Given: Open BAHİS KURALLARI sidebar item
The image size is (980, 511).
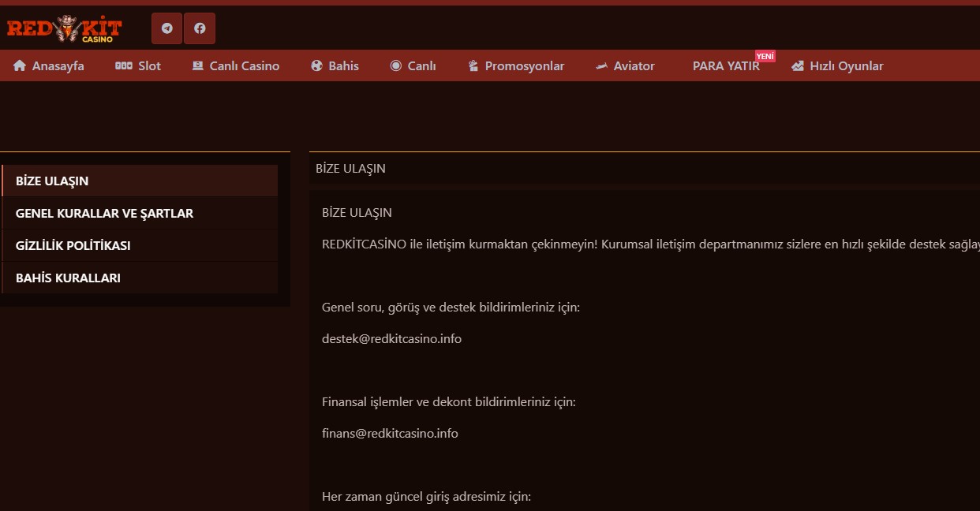Looking at the screenshot, I should 140,278.
